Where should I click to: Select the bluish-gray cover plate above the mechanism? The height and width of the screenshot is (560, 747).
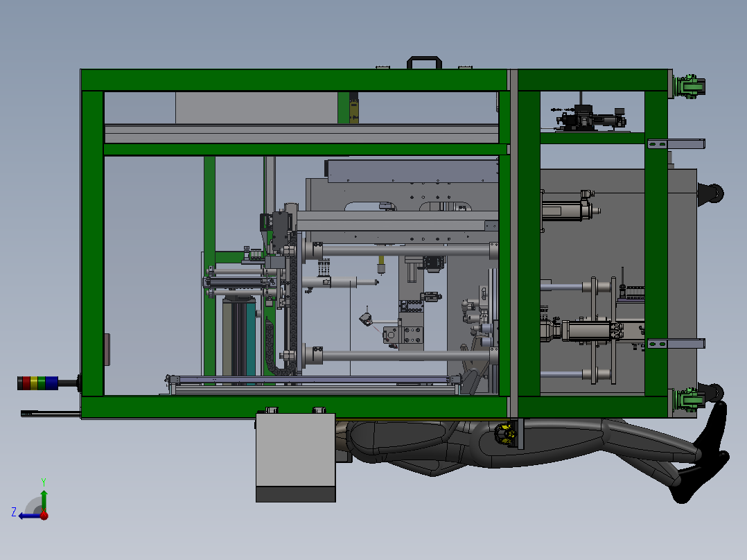click(x=412, y=171)
